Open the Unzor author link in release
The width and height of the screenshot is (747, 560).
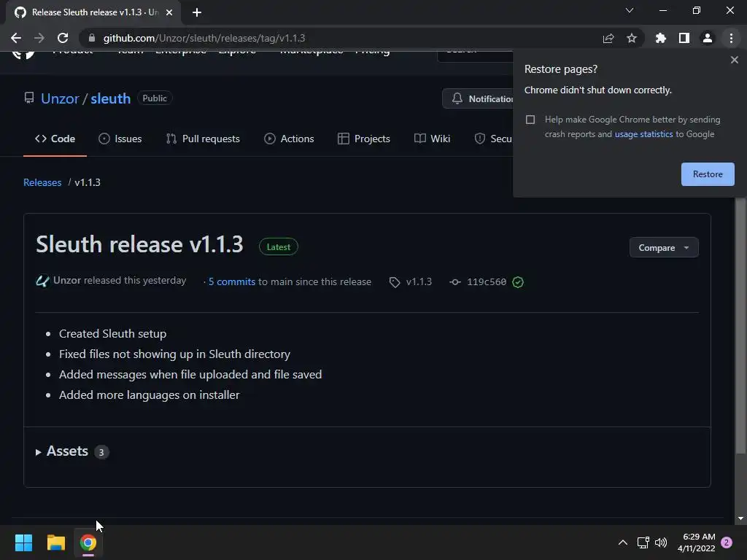click(x=67, y=280)
